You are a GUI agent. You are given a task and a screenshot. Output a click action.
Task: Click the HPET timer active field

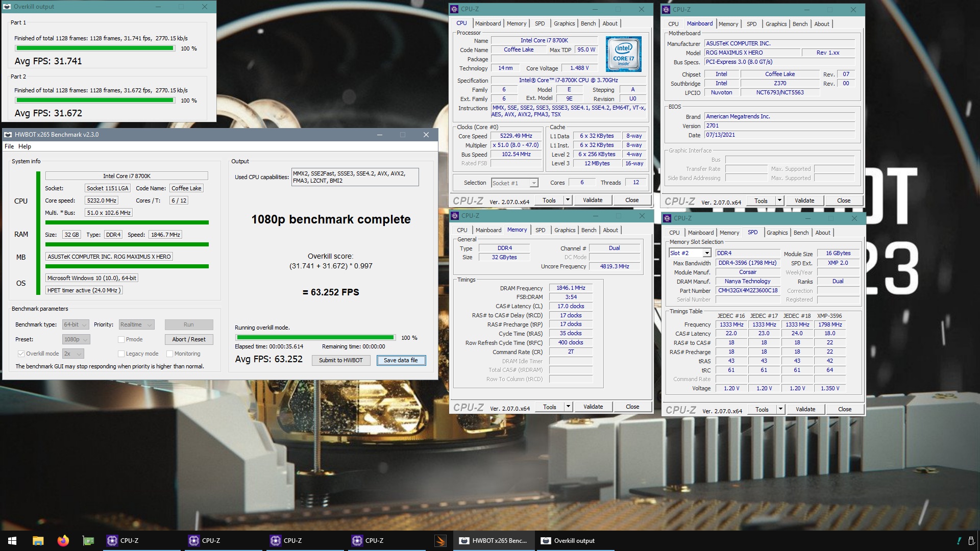(84, 290)
